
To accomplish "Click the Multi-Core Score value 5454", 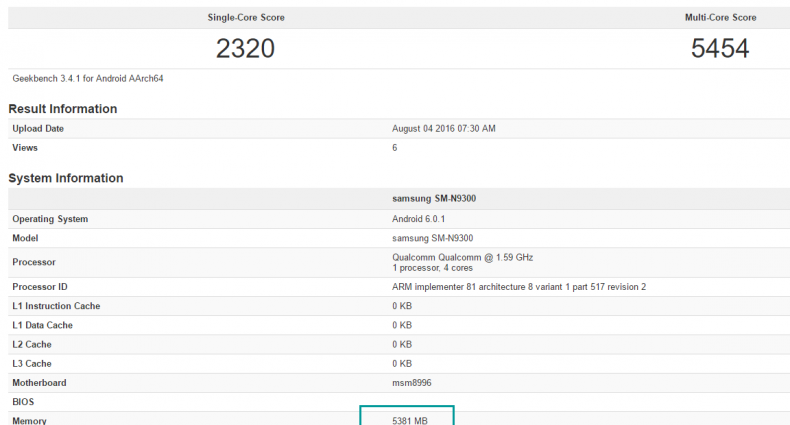I will (720, 48).
